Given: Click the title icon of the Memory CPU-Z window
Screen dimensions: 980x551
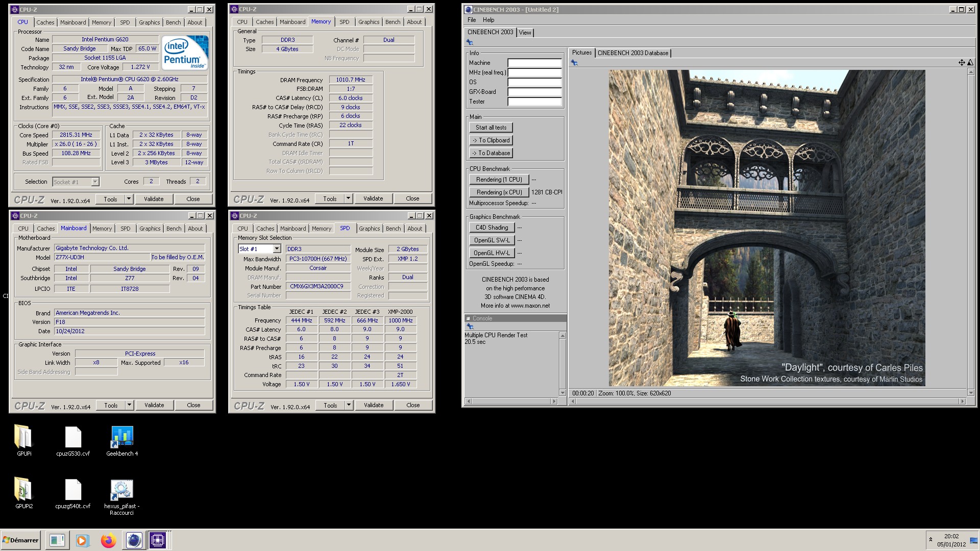Looking at the screenshot, I should [x=234, y=9].
